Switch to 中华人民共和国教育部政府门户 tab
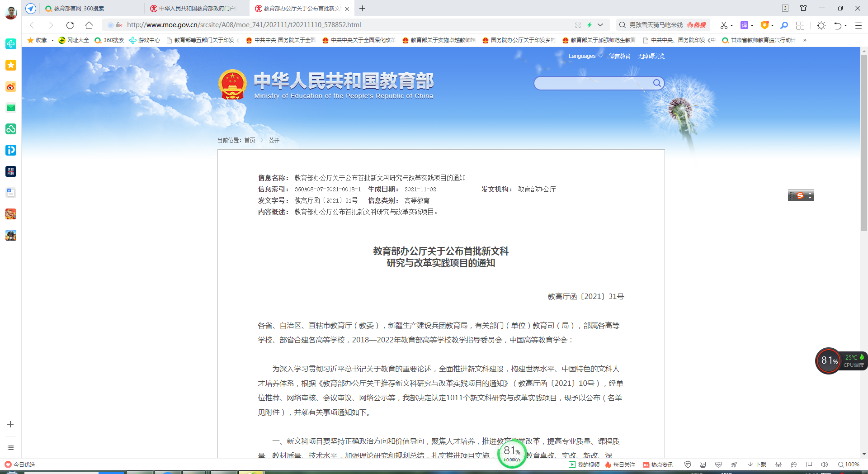This screenshot has width=868, height=474. point(197,9)
